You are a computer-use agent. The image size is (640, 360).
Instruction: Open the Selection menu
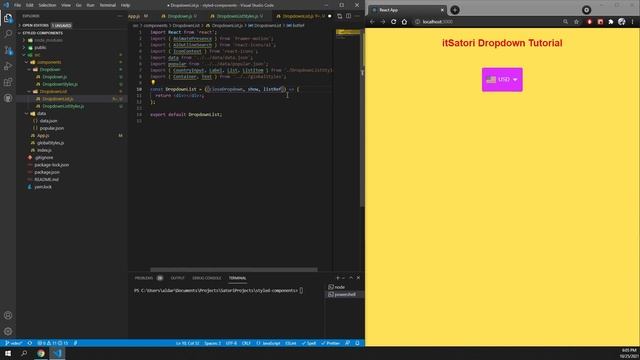point(47,5)
